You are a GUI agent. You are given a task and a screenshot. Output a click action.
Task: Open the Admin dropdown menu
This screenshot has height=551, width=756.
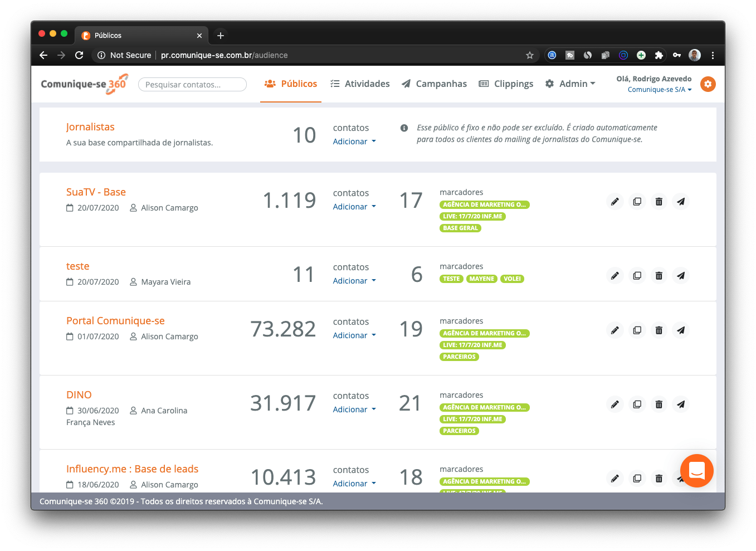(x=570, y=84)
